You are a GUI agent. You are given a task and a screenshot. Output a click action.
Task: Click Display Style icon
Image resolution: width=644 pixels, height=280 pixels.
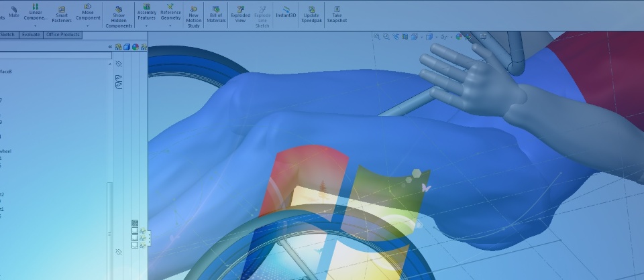[429, 36]
